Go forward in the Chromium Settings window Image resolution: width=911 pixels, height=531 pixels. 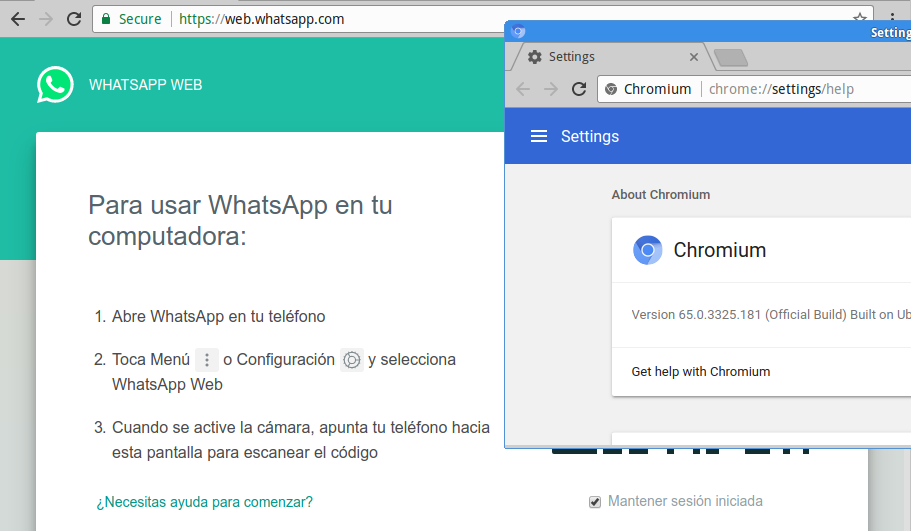[x=551, y=89]
